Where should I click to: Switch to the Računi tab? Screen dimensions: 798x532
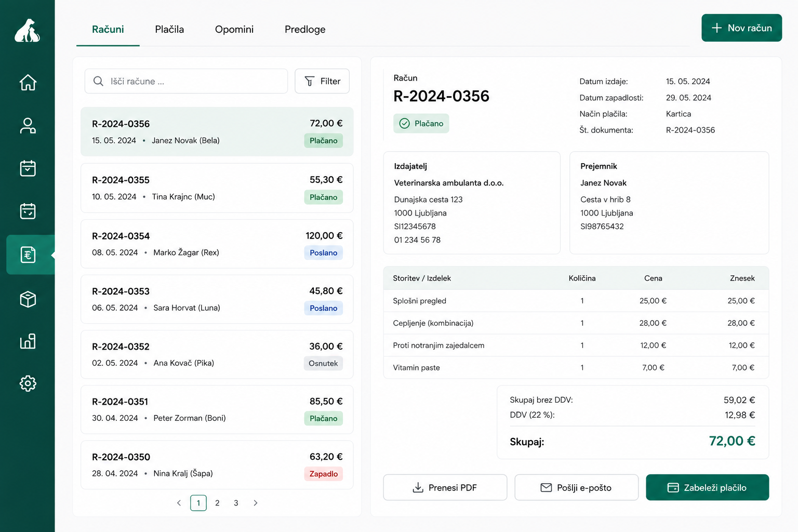(108, 30)
